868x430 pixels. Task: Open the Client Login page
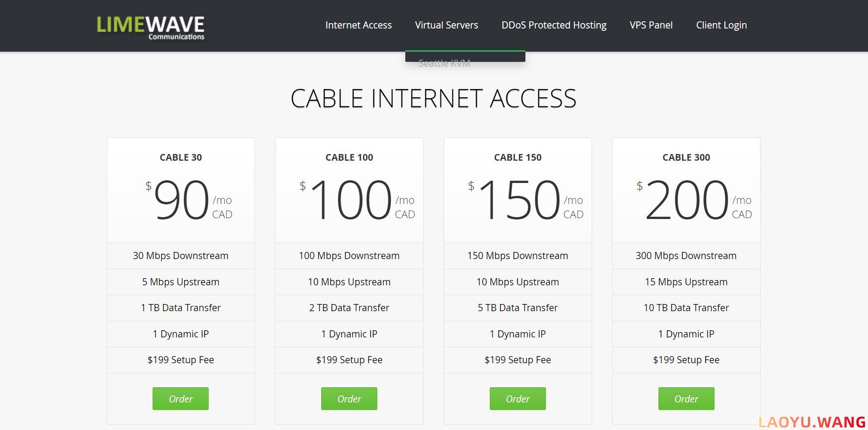click(x=722, y=25)
